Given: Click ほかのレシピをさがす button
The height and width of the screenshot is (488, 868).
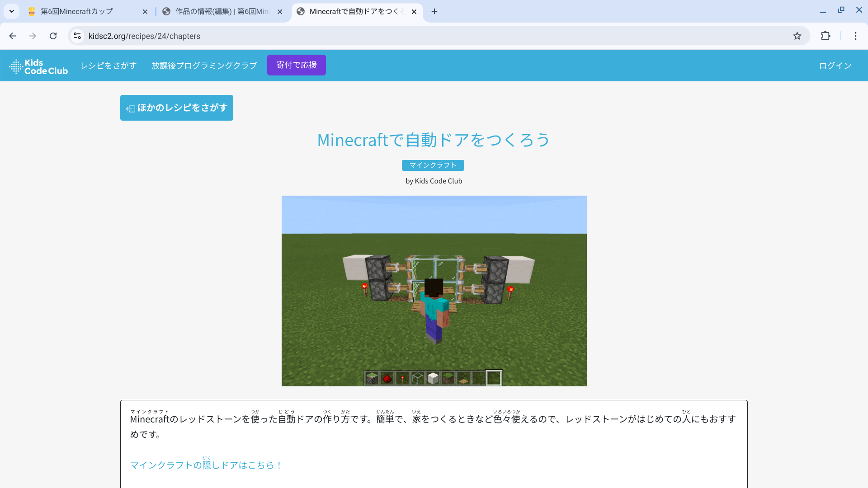Looking at the screenshot, I should point(177,108).
